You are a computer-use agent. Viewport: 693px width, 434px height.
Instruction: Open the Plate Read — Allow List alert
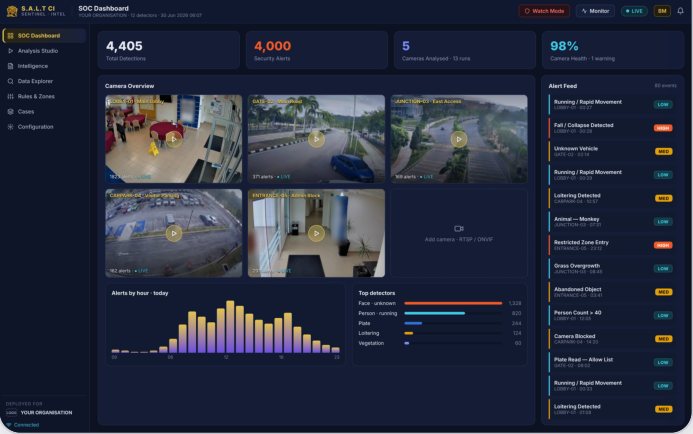pos(612,362)
